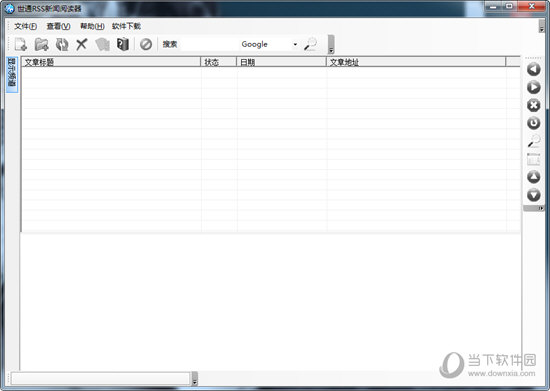
Task: Toggle the 显示频道 vertical side tab
Action: coord(12,74)
